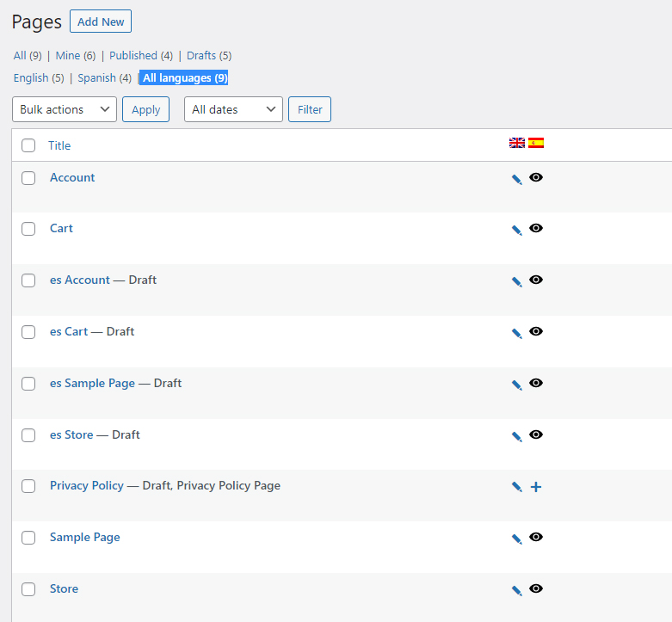This screenshot has height=622, width=672.
Task: Click the pencil edit icon in Account row
Action: pyautogui.click(x=517, y=179)
